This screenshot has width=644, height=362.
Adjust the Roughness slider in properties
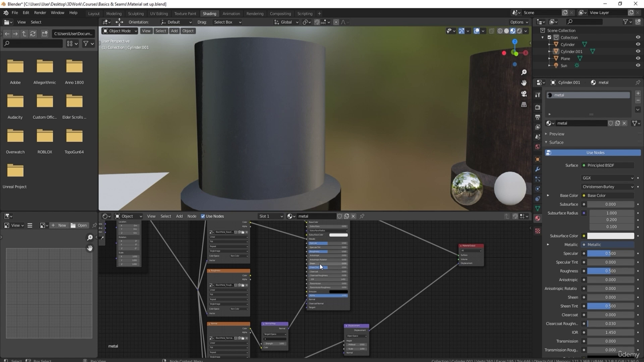coord(610,271)
